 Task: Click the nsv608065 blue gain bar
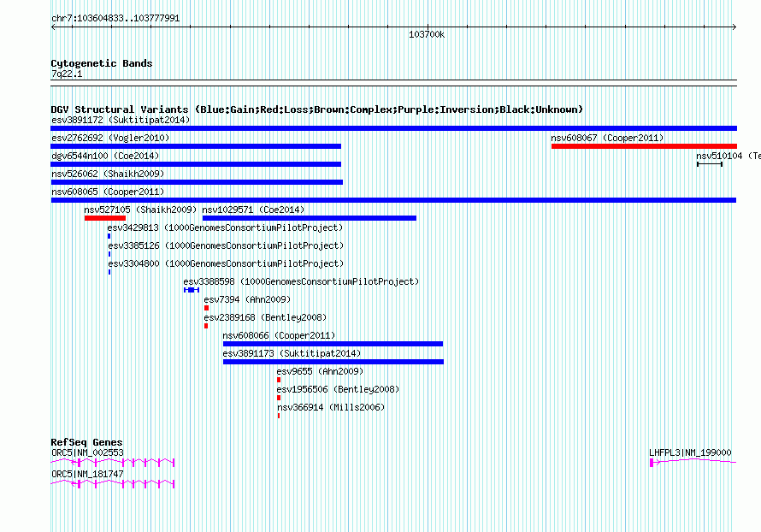[393, 200]
